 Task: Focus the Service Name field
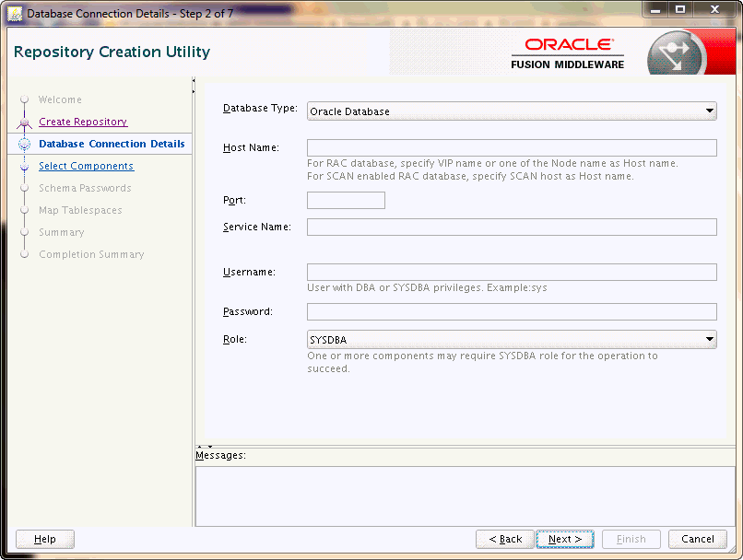pos(512,227)
